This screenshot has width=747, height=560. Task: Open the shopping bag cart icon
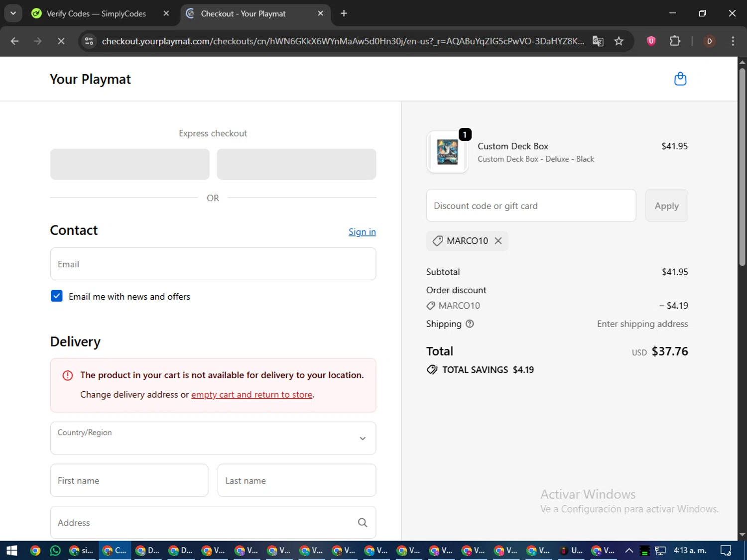click(x=680, y=79)
